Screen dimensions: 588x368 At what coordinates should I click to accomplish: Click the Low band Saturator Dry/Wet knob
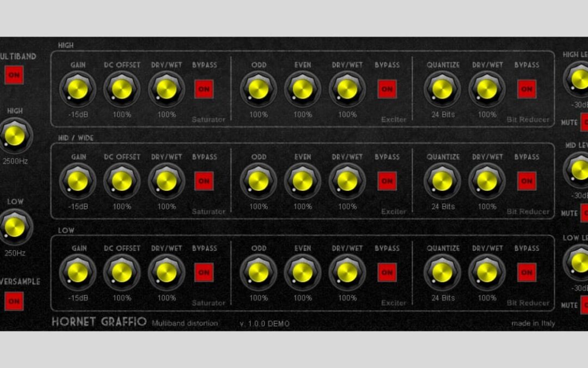(x=167, y=273)
